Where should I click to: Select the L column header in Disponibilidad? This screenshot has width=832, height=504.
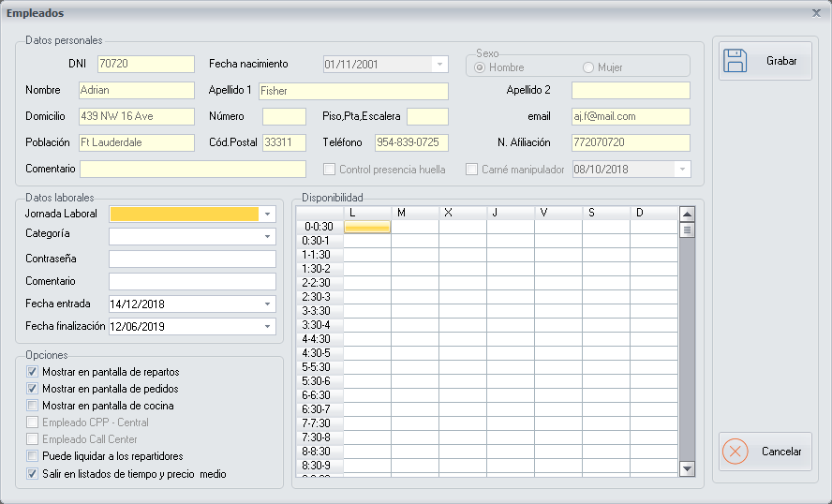click(x=366, y=214)
